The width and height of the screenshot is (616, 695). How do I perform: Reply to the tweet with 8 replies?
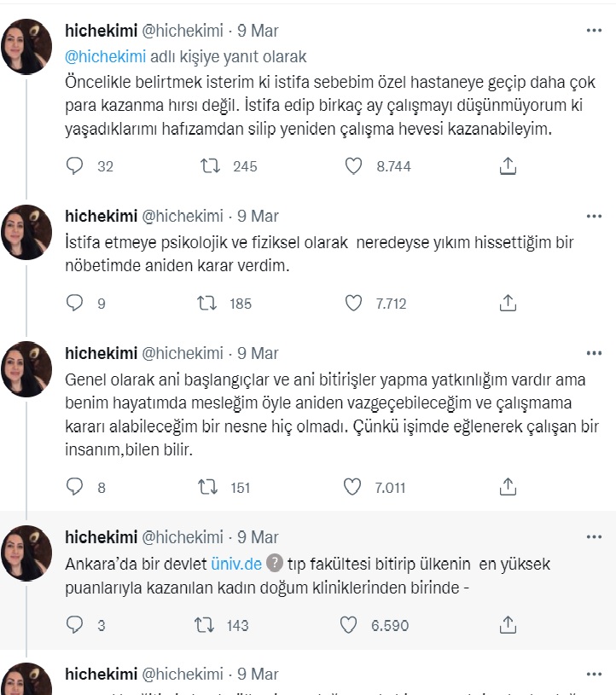tap(75, 487)
